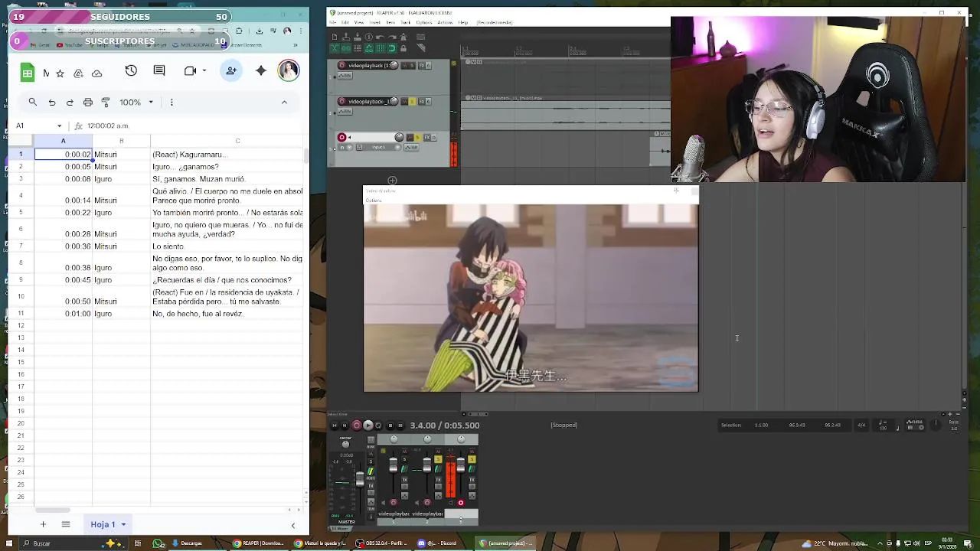Image resolution: width=980 pixels, height=551 pixels.
Task: Open REAPER File menu
Action: pyautogui.click(x=332, y=22)
